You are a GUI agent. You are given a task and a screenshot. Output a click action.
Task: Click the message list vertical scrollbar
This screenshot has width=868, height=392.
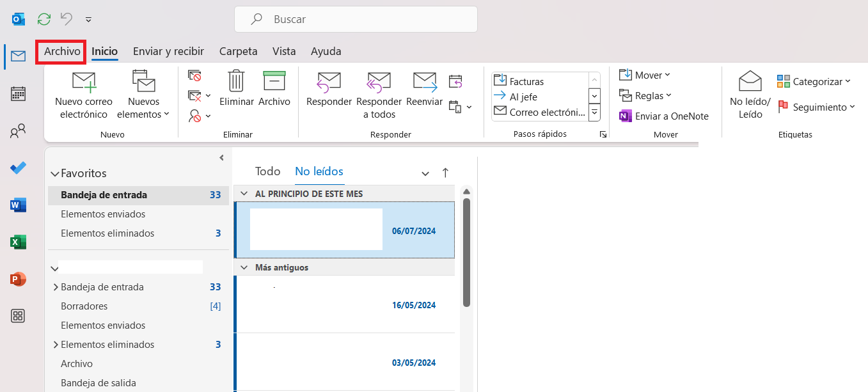click(x=466, y=253)
